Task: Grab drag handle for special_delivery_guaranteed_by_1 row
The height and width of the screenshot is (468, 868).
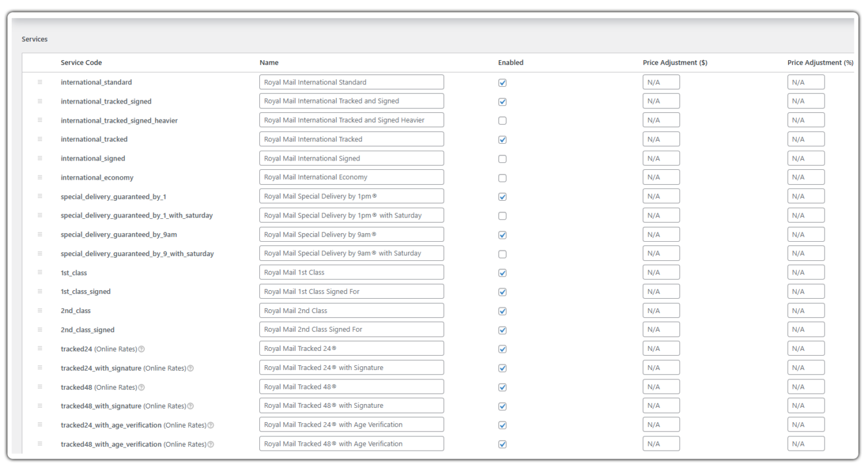Action: 40,196
